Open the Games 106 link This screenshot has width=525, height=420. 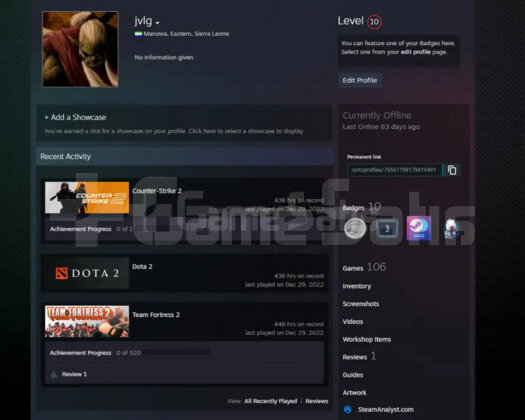pyautogui.click(x=364, y=267)
